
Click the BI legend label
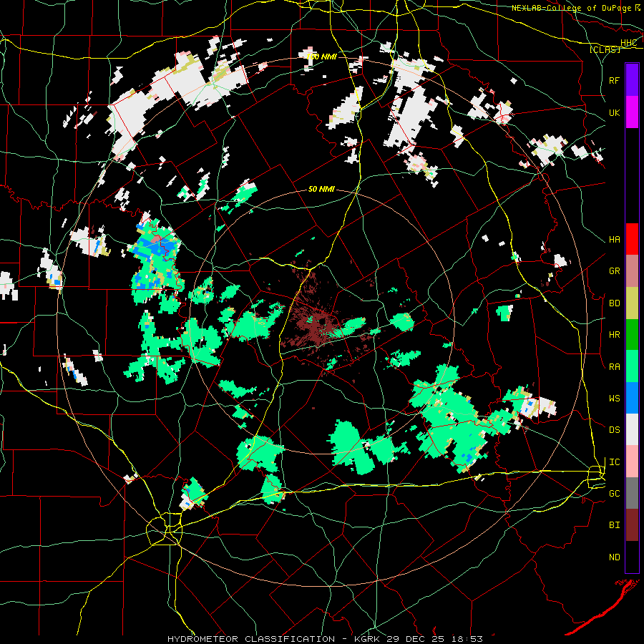[x=615, y=525]
